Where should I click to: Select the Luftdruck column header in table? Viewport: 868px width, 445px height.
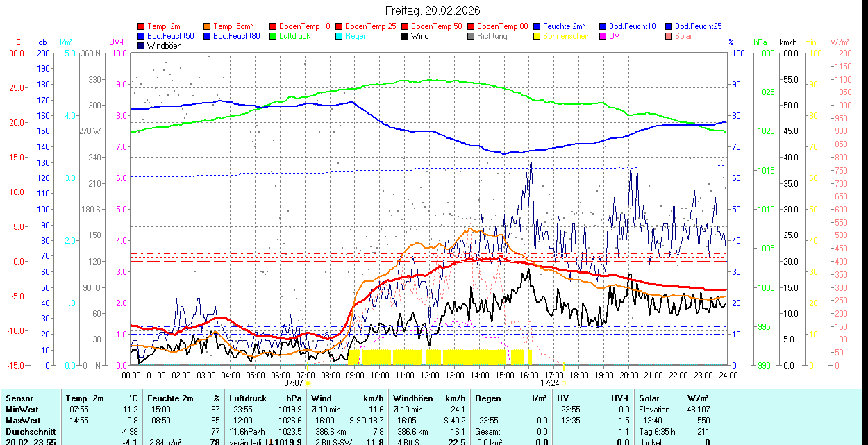tap(248, 398)
